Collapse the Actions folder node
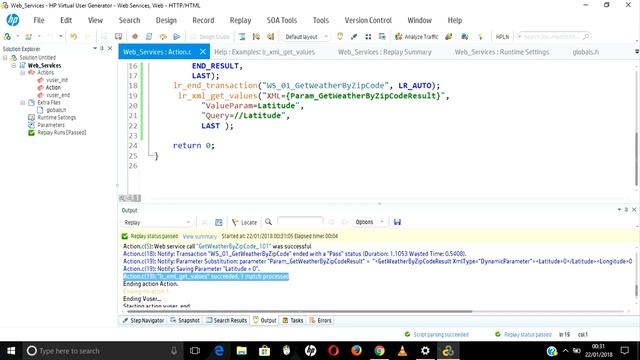 pos(22,73)
